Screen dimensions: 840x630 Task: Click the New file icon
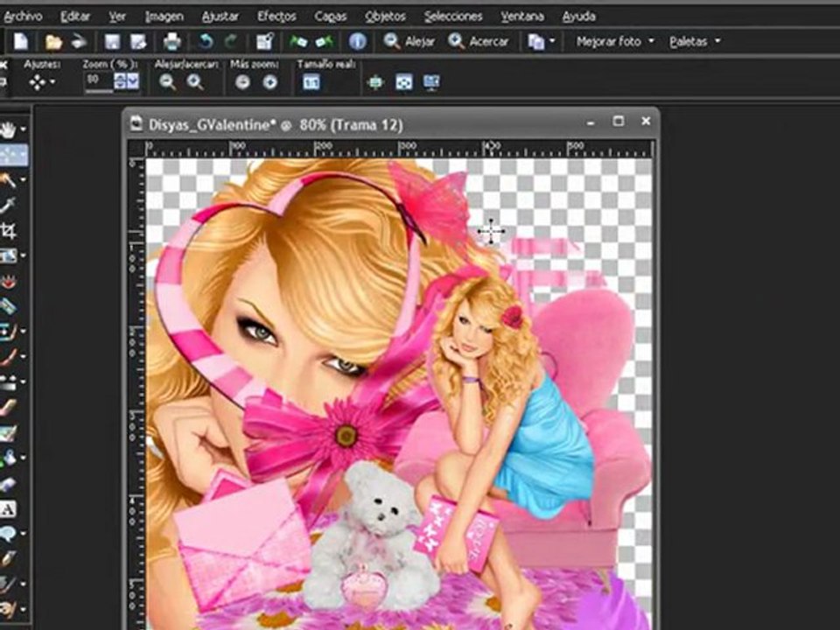coord(20,41)
